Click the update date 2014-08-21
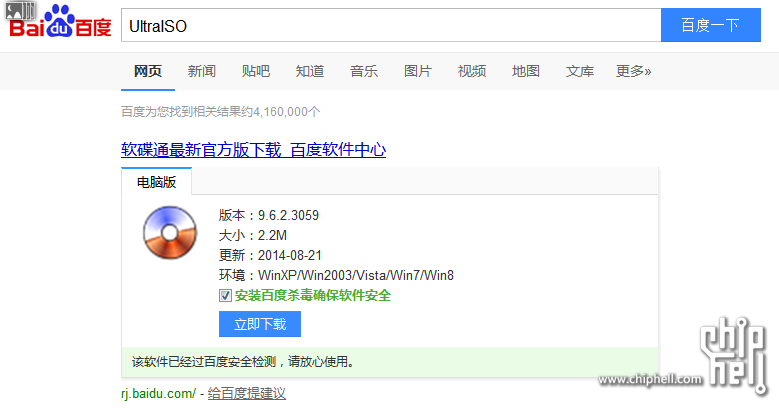The image size is (779, 408). click(290, 255)
